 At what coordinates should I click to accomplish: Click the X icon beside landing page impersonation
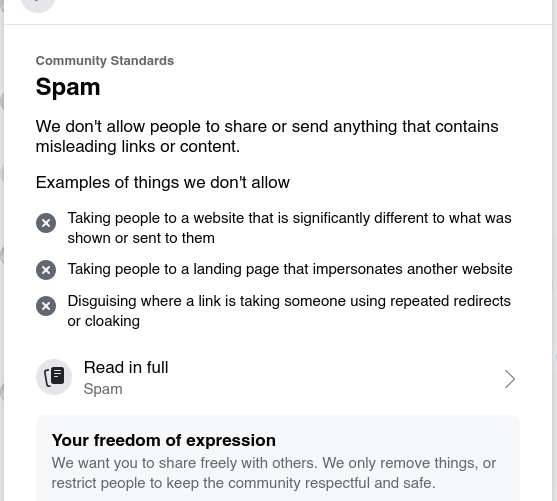click(46, 270)
